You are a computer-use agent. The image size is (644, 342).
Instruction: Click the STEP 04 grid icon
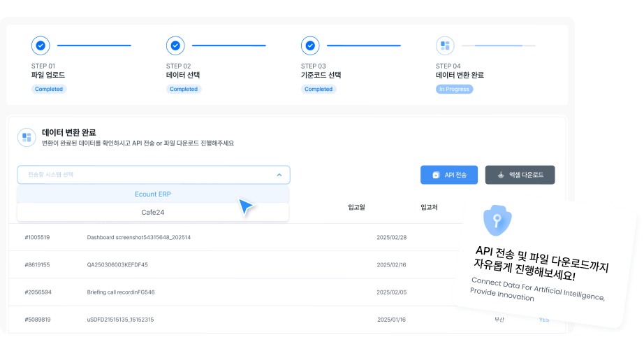(x=445, y=45)
